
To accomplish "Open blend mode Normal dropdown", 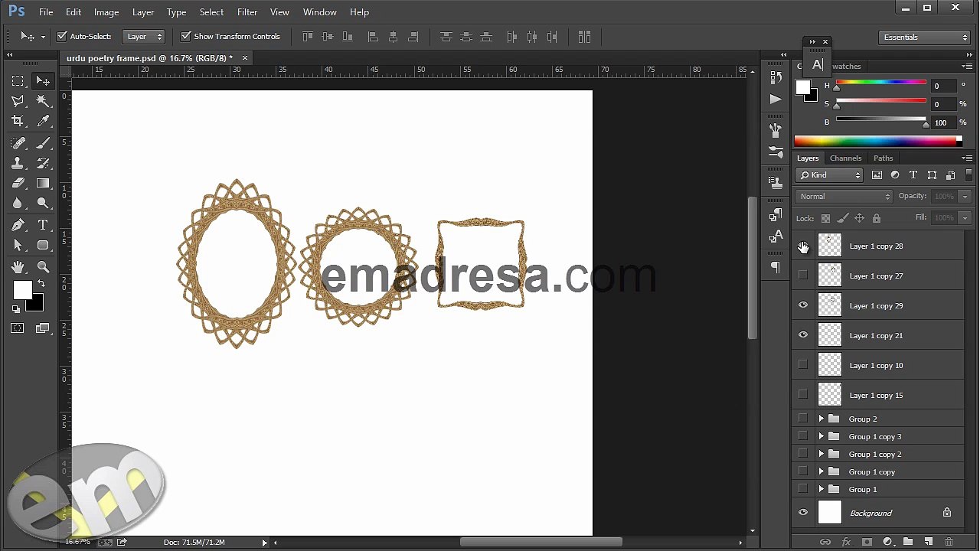I will [844, 197].
